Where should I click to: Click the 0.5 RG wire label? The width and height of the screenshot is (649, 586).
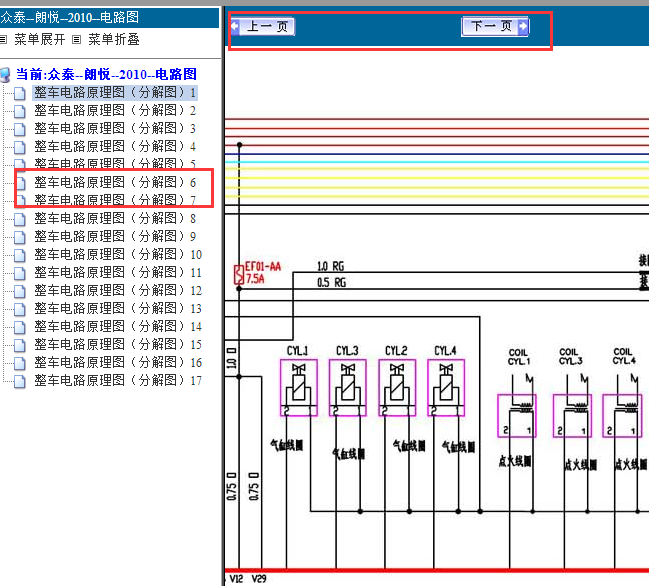[331, 283]
